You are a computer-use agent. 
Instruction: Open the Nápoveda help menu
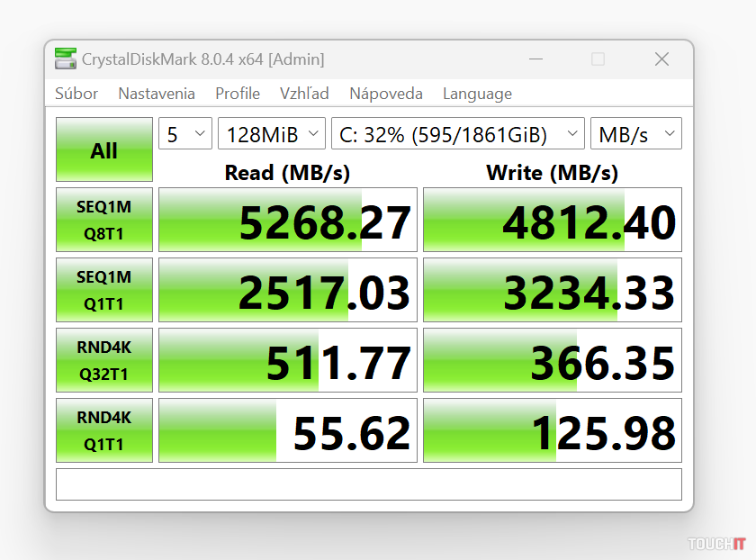386,94
